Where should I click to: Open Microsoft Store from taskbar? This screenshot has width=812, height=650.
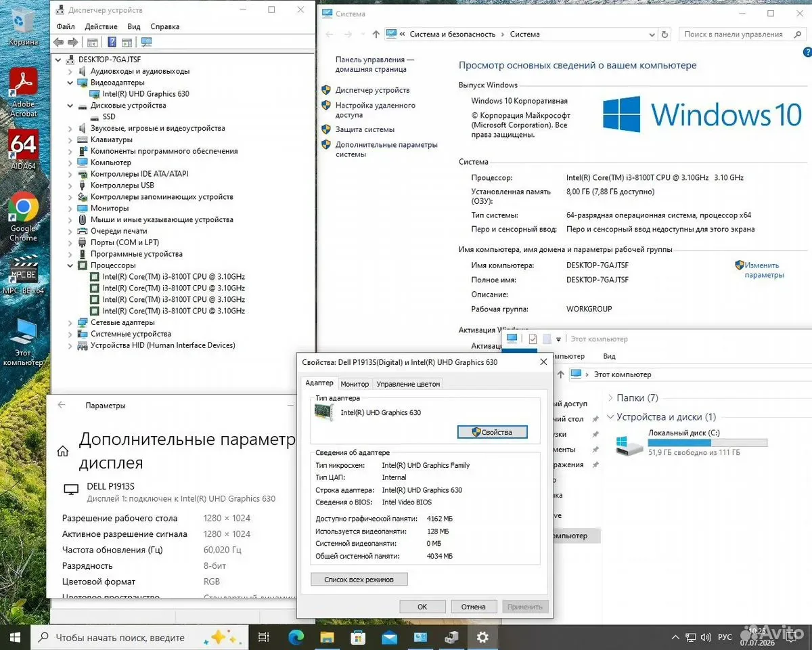coord(358,637)
